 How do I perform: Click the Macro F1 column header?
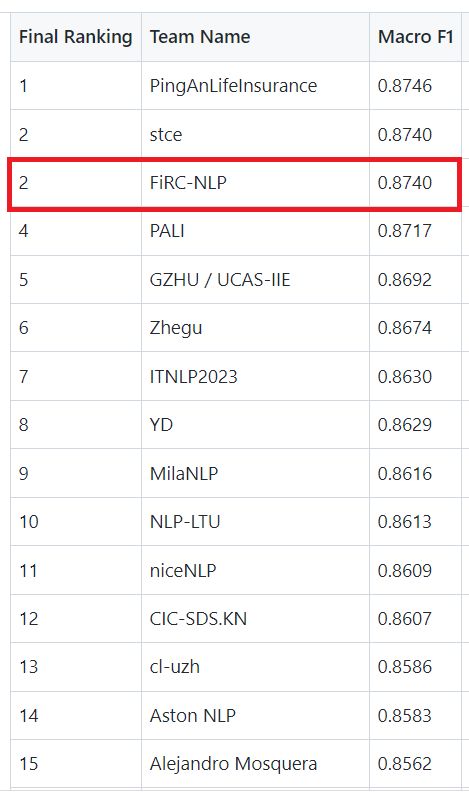click(415, 37)
